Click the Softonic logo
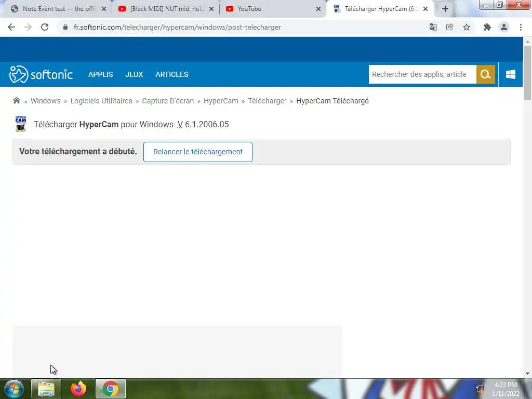532x399 pixels. 41,74
